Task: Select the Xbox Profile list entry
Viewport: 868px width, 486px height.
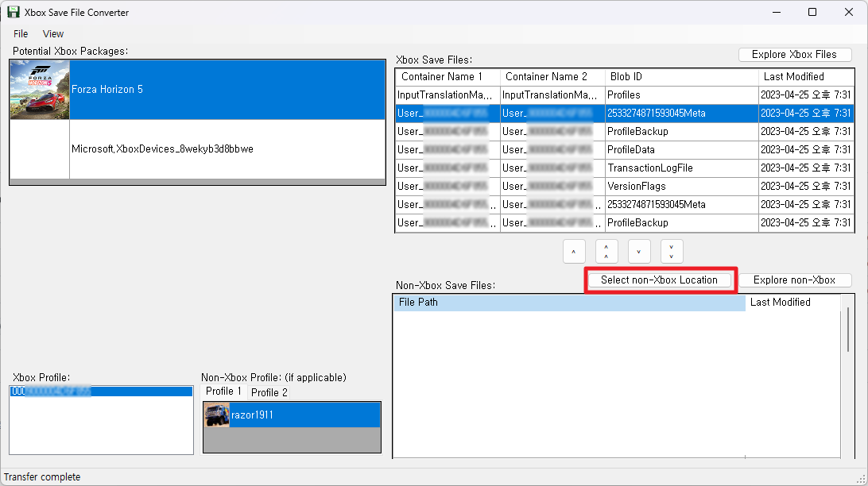Action: [x=101, y=391]
